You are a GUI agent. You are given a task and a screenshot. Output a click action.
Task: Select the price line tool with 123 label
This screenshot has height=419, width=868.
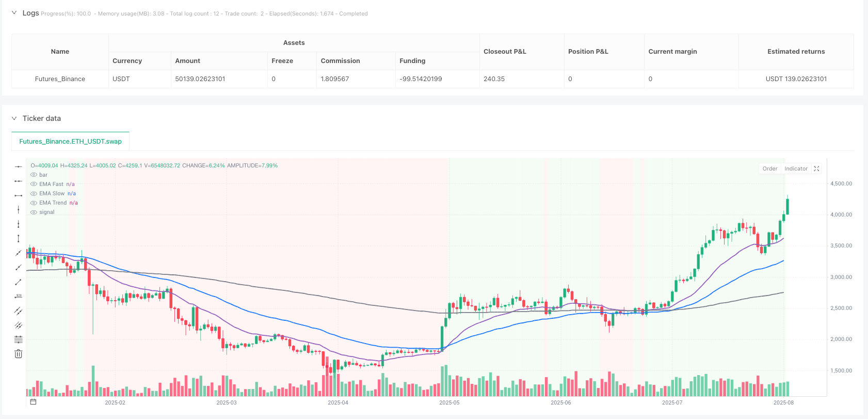coord(18,297)
